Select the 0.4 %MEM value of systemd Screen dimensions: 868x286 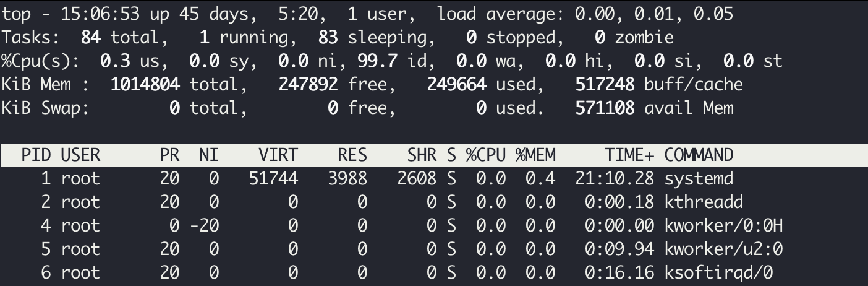coord(540,179)
